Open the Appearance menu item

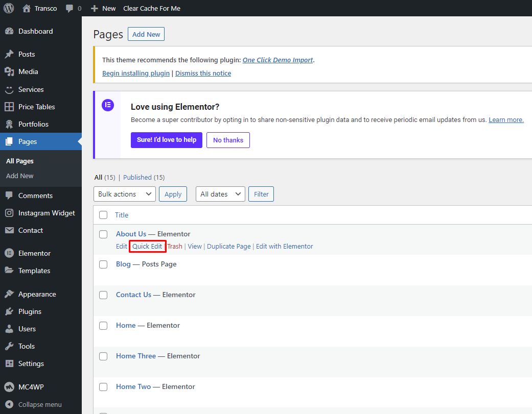(37, 294)
